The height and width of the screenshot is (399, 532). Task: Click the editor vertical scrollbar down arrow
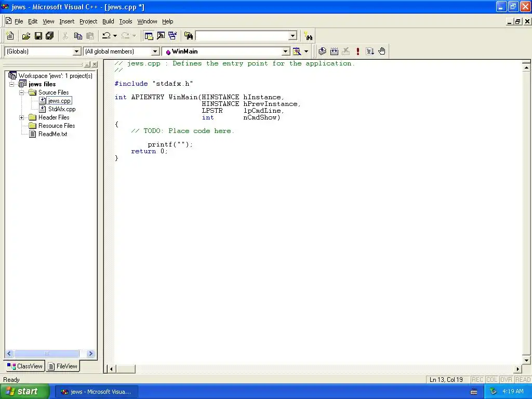[526, 361]
